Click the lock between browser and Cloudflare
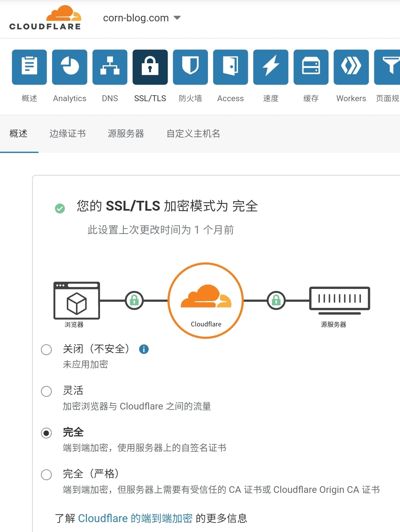Viewport: 400px width, 532px height. (134, 300)
